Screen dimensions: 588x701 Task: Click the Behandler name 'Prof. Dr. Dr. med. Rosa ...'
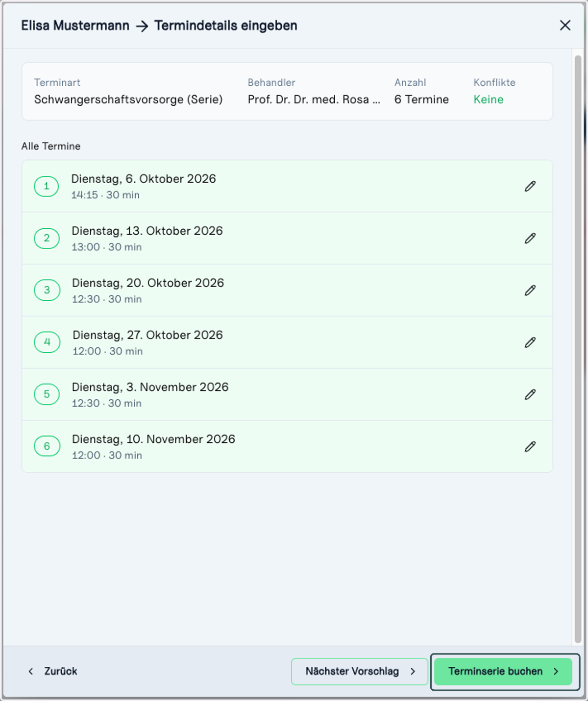point(314,99)
